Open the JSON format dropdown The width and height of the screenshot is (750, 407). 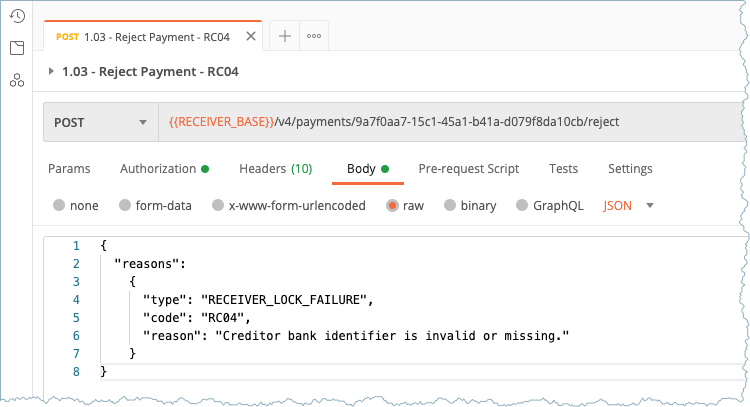[629, 205]
